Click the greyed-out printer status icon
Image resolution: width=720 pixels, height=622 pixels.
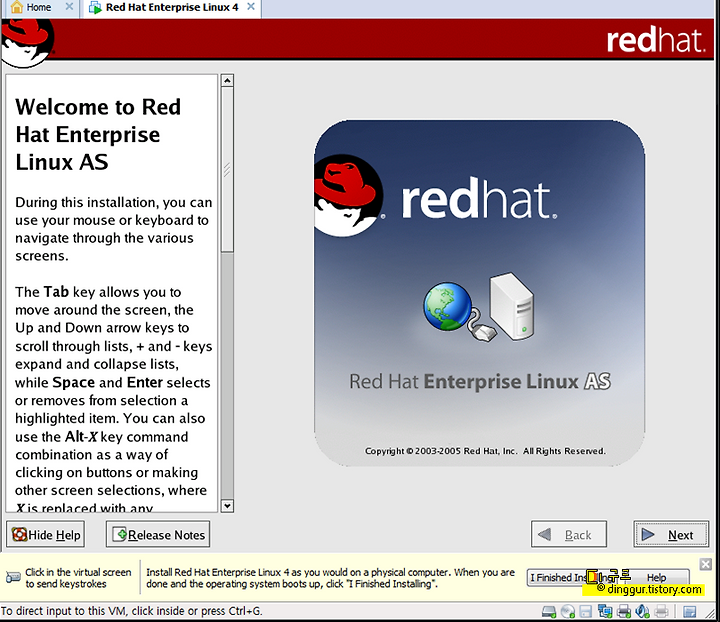point(661,611)
